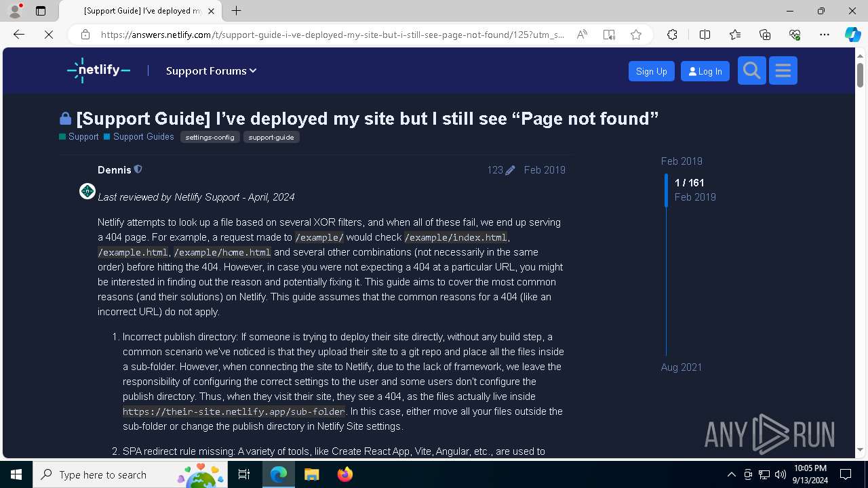The width and height of the screenshot is (868, 488).
Task: Click the 1 / 161 timeline position
Action: [x=689, y=183]
